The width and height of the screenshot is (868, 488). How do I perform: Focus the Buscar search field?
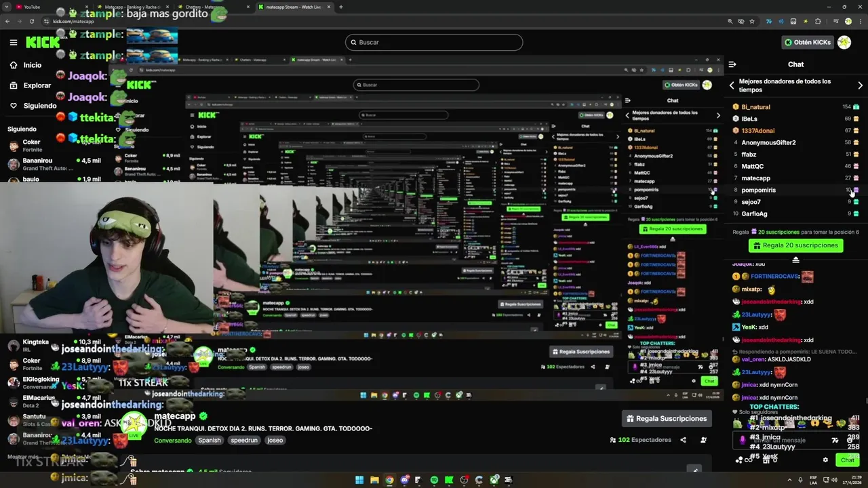[434, 42]
